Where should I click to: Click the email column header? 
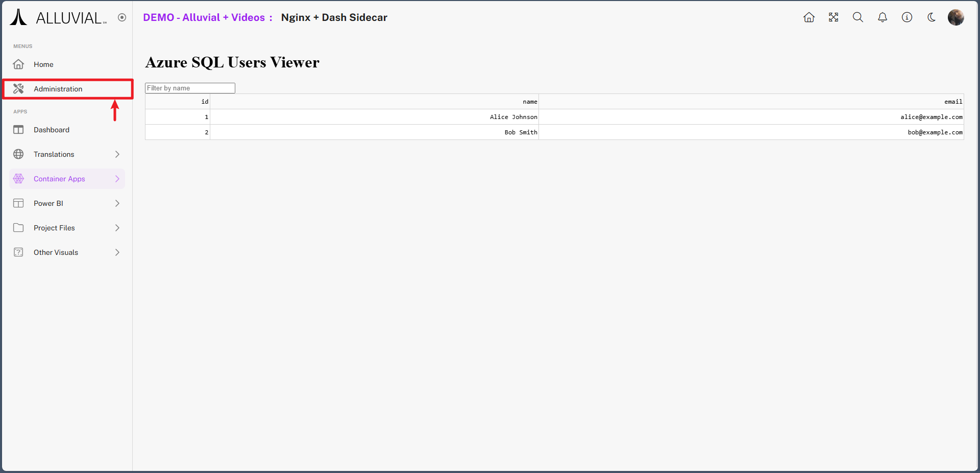[952, 102]
